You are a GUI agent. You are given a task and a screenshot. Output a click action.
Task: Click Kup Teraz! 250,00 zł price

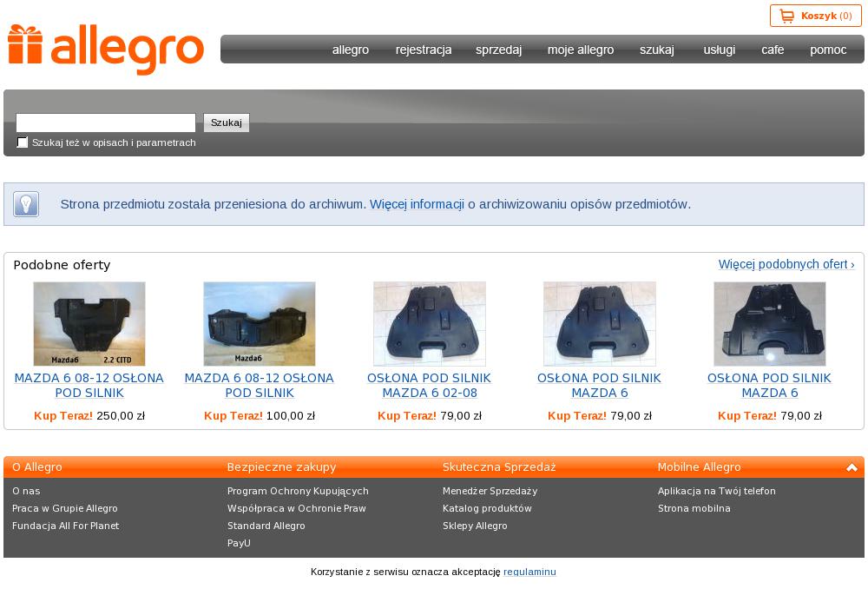point(89,415)
